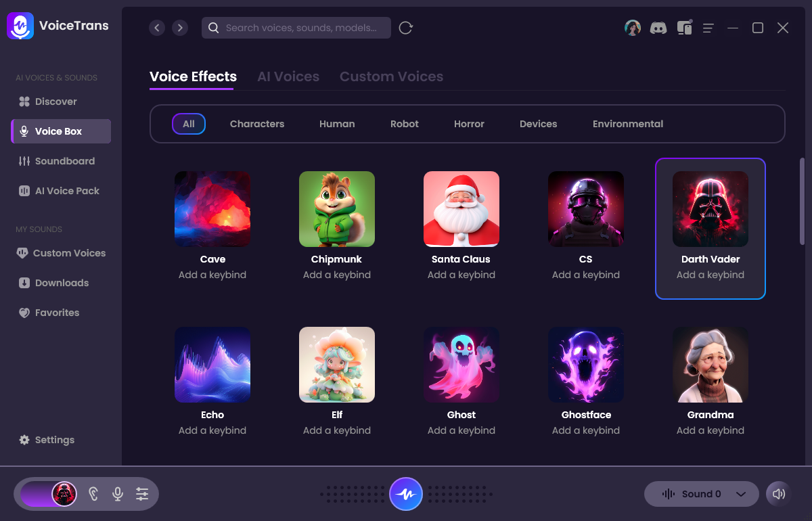Viewport: 812px width, 521px height.
Task: Open the Downloads section
Action: click(62, 282)
